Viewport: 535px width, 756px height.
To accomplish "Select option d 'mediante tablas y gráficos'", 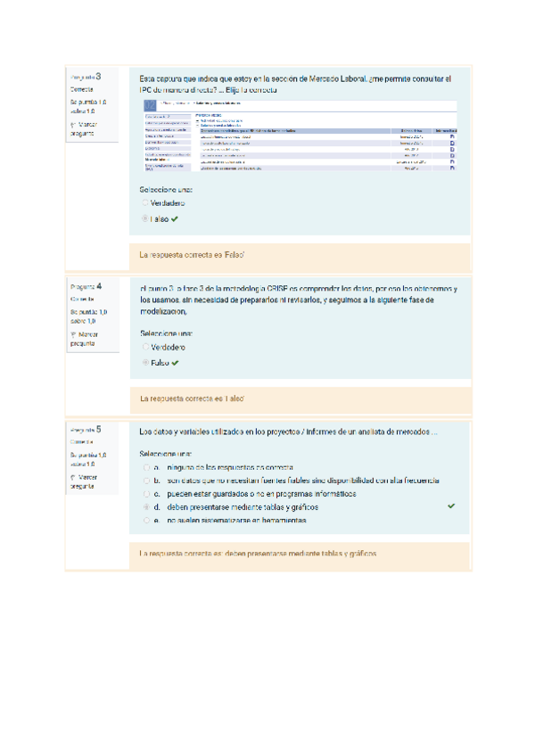I will 145,506.
